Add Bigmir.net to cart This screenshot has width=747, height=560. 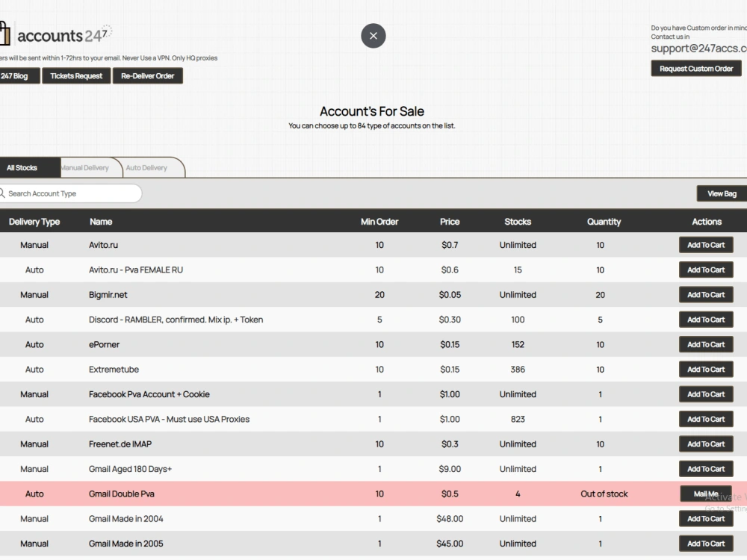coord(706,295)
